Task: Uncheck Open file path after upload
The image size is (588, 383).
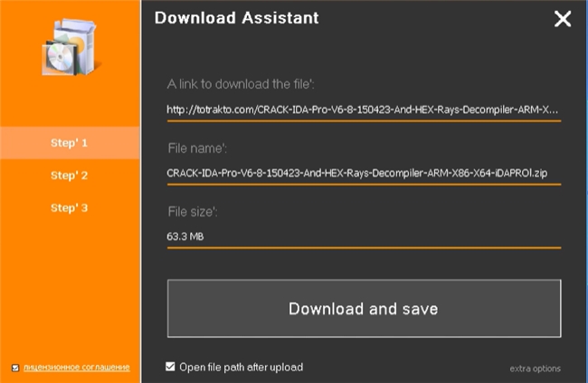Action: (x=170, y=367)
